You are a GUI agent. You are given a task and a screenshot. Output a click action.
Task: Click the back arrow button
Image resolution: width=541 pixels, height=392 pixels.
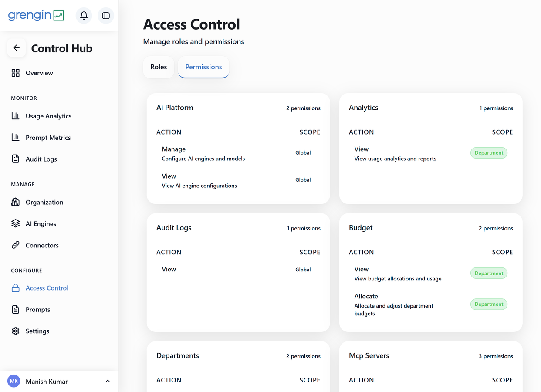(17, 48)
